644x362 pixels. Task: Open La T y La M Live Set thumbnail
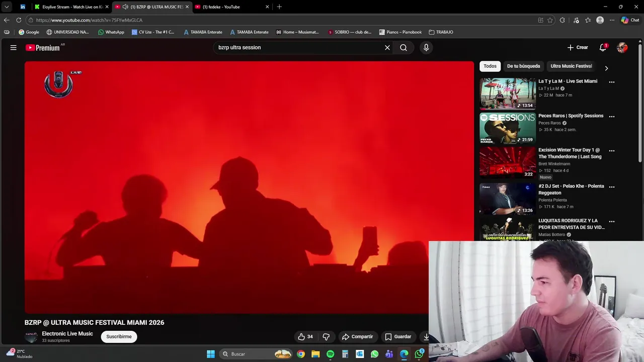coord(508,94)
